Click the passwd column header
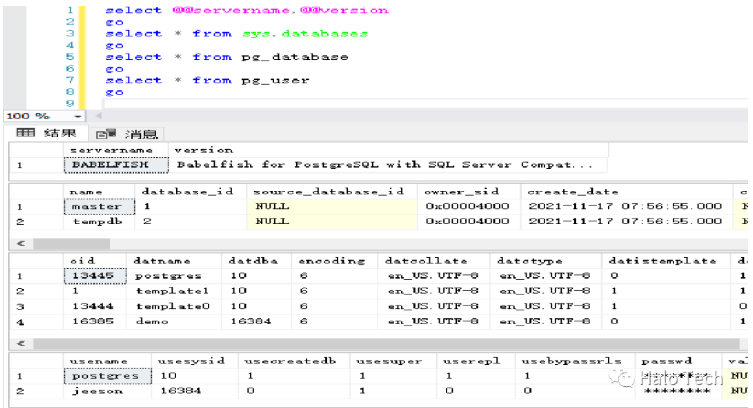The width and height of the screenshot is (753, 408). [x=679, y=361]
